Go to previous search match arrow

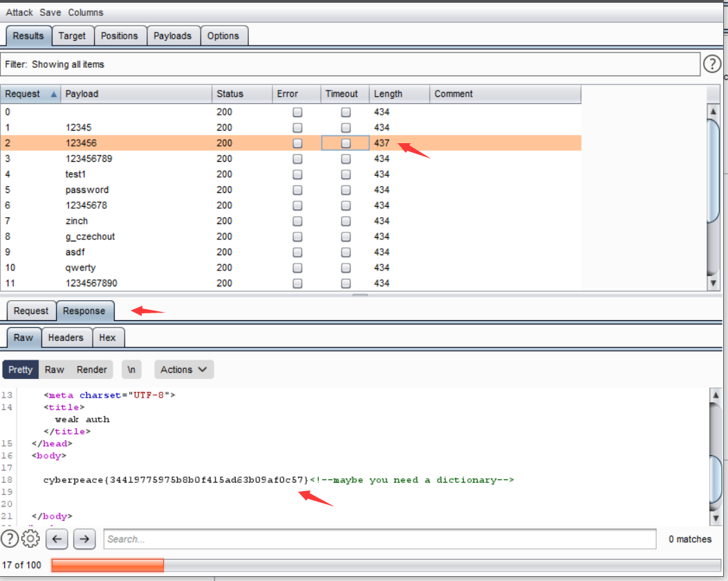(58, 539)
